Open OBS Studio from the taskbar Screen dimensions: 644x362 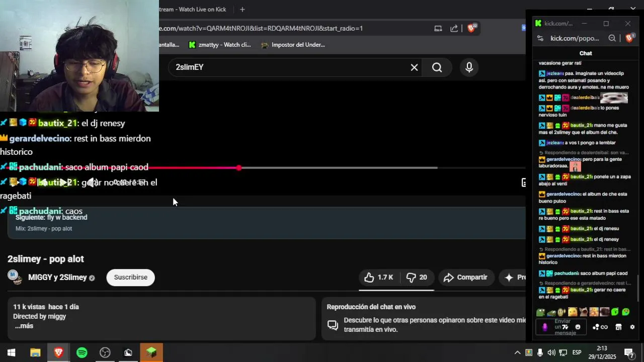105,353
